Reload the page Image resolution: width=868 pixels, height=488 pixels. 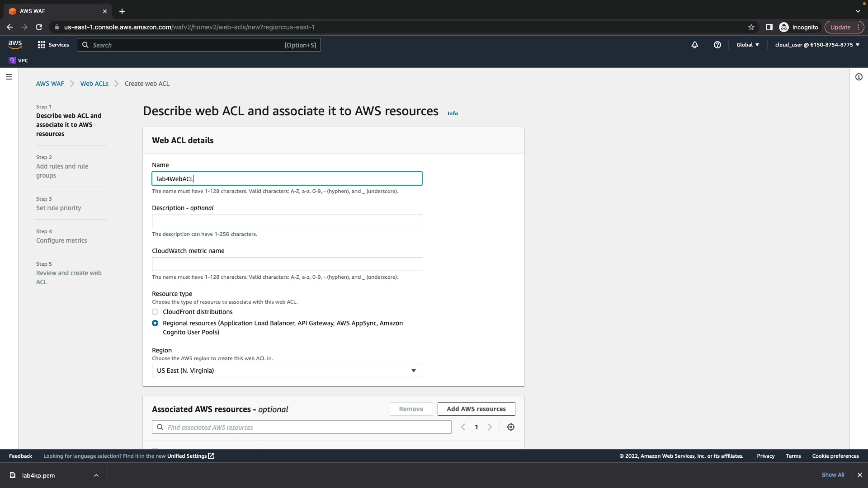pyautogui.click(x=39, y=27)
